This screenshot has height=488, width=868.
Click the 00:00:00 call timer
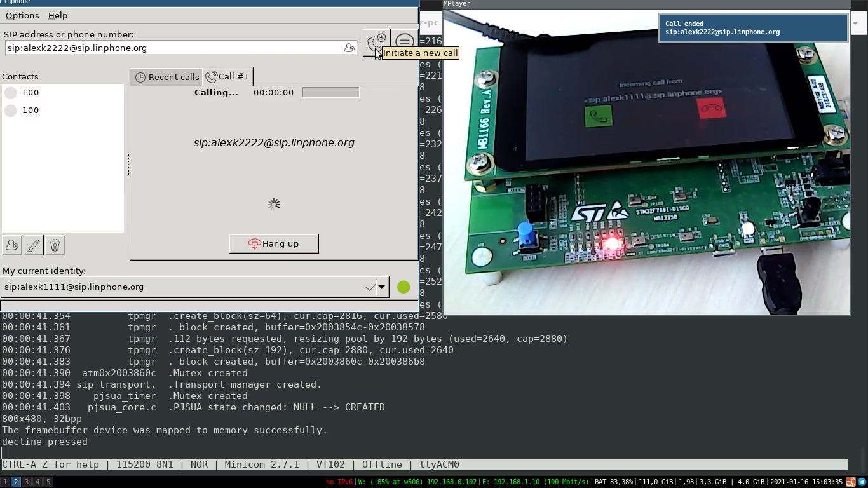[x=273, y=92]
